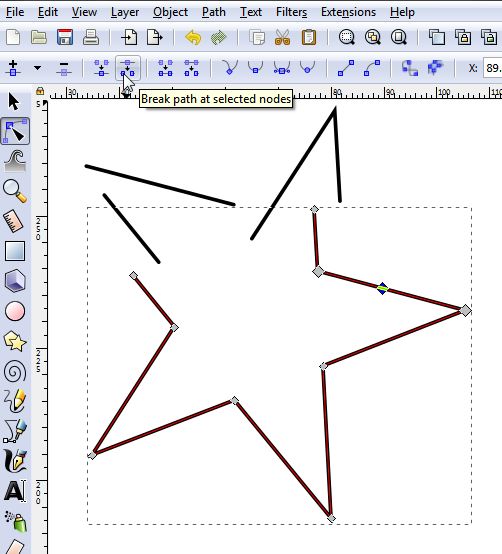Make selected nodes smooth
The width and height of the screenshot is (502, 554).
(x=255, y=68)
